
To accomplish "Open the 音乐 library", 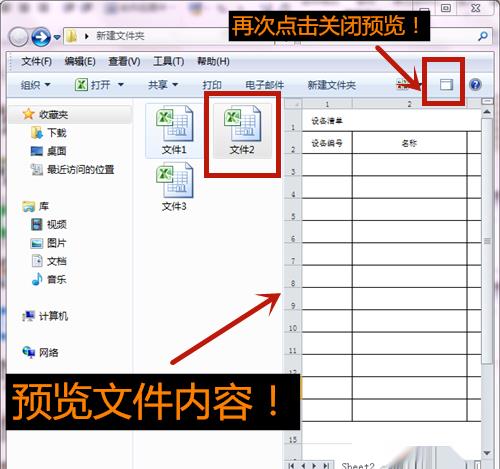I will click(49, 279).
